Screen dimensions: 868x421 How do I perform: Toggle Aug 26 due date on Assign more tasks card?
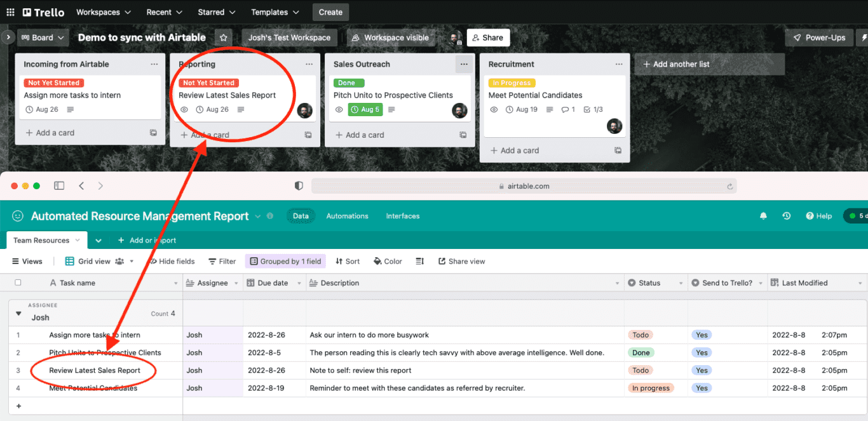(x=42, y=109)
